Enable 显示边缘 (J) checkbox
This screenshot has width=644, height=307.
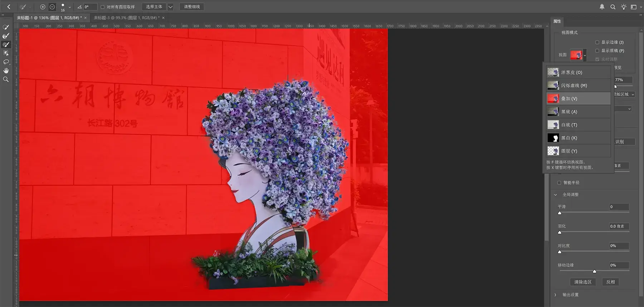pos(597,42)
